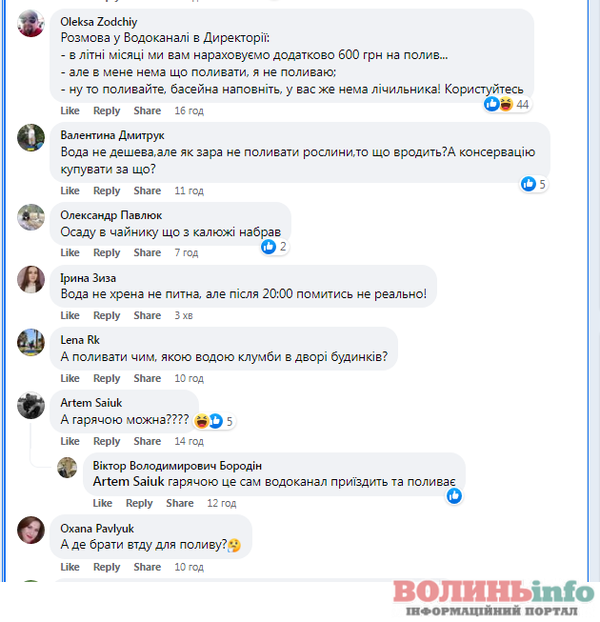Share Олександр Павлюк's comment
The height and width of the screenshot is (622, 600).
147,253
